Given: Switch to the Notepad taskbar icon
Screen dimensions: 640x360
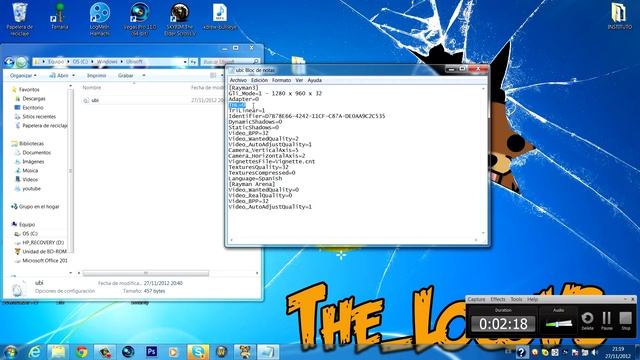Looking at the screenshot, I should click(x=268, y=352).
